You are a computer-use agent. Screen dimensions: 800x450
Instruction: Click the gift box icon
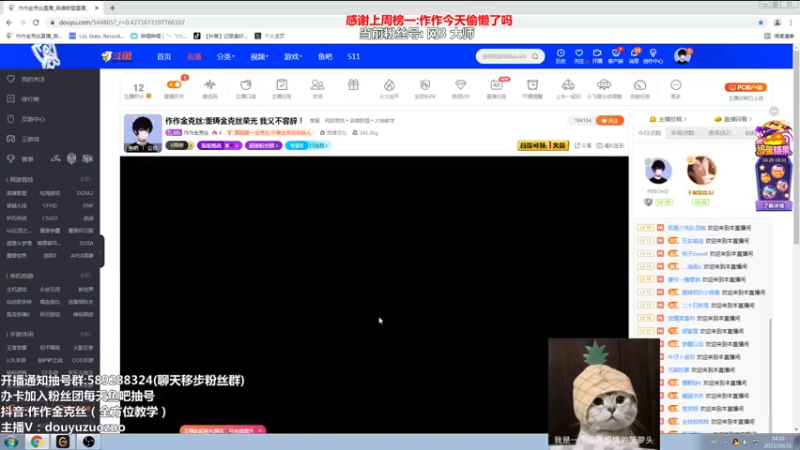coord(353,85)
